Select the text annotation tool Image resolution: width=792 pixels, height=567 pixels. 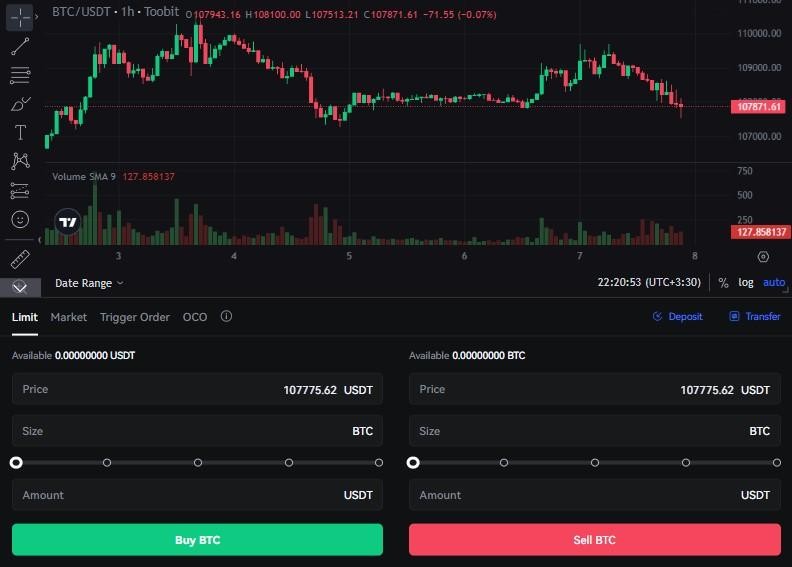pos(20,133)
